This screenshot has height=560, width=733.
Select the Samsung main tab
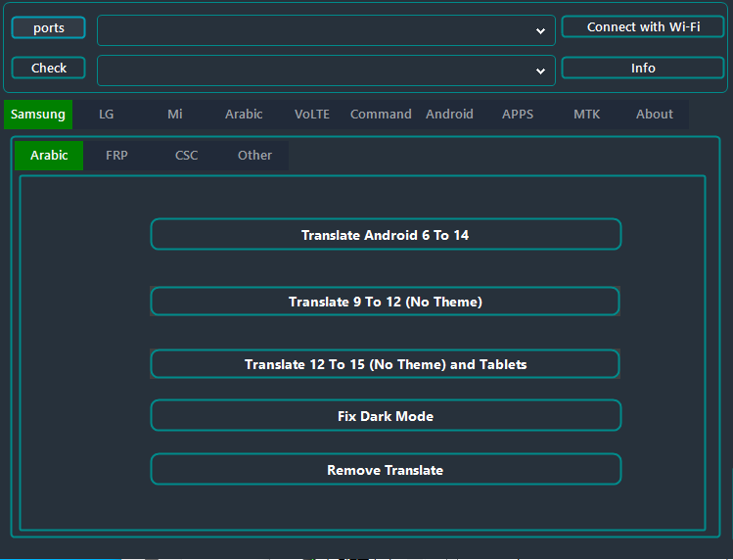(38, 115)
